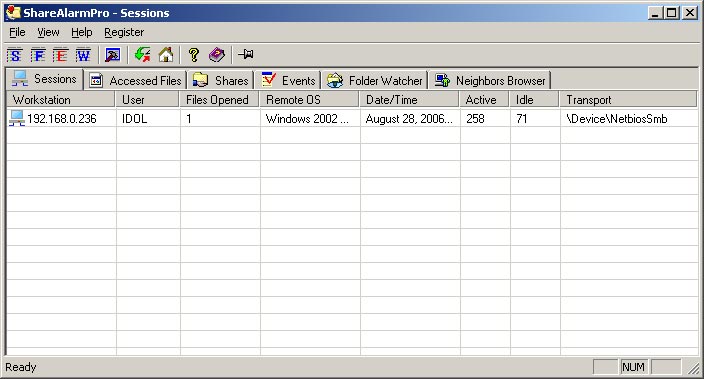Toggle the pushpin always-on-top icon
Screen dimensions: 704x379
coord(246,54)
